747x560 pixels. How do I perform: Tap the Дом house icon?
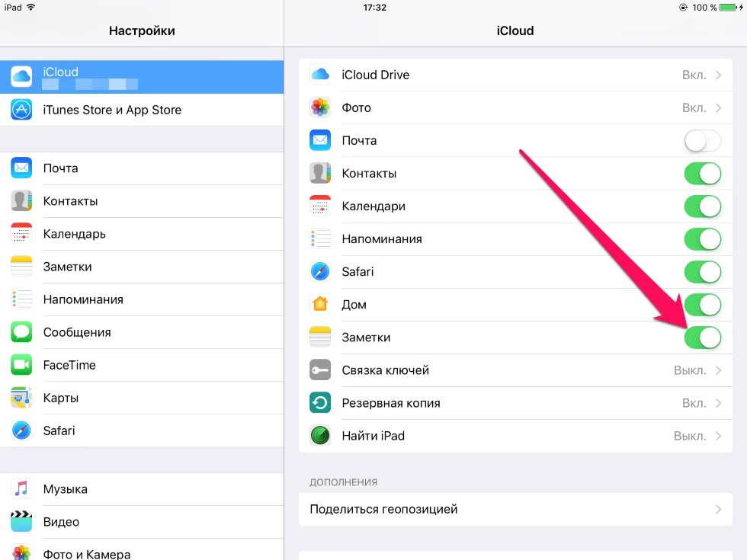[320, 304]
